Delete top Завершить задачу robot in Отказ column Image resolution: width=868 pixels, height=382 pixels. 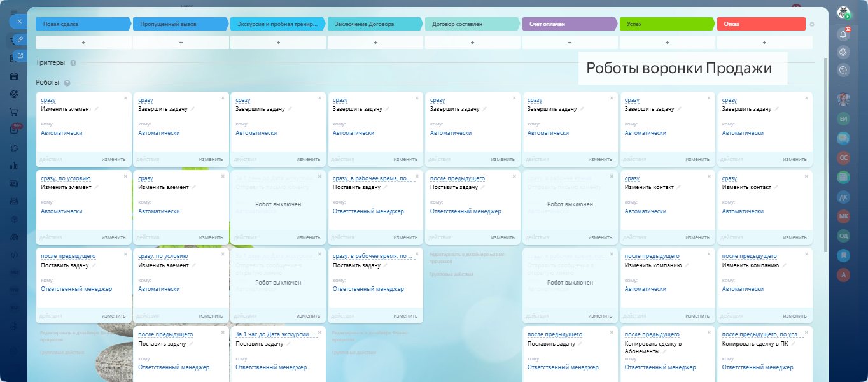(x=806, y=98)
